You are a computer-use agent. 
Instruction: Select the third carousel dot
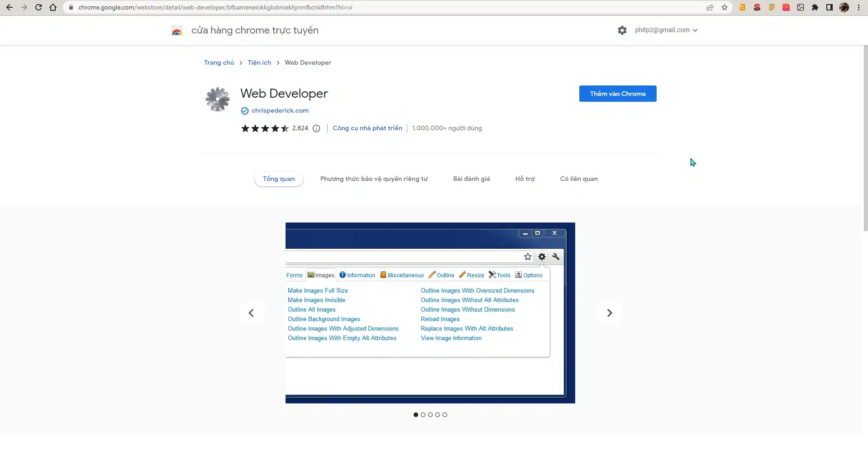430,415
